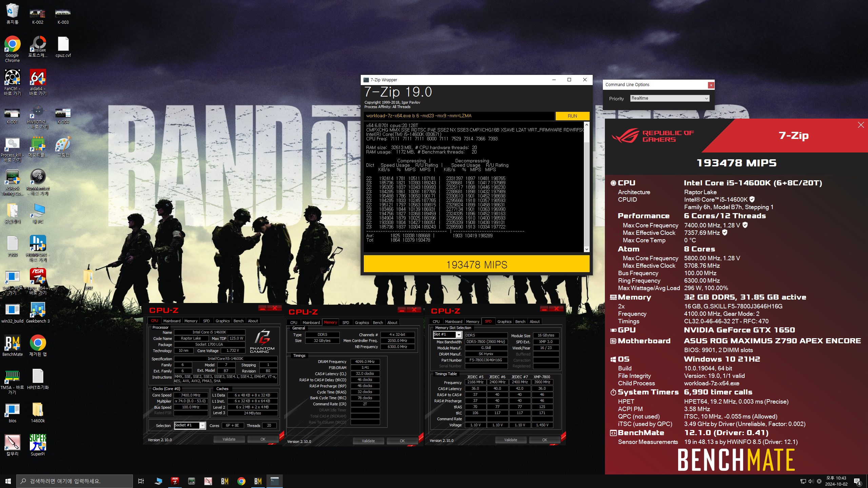The height and width of the screenshot is (488, 868).
Task: Click the taskbar clock showing 10:43
Action: (836, 481)
